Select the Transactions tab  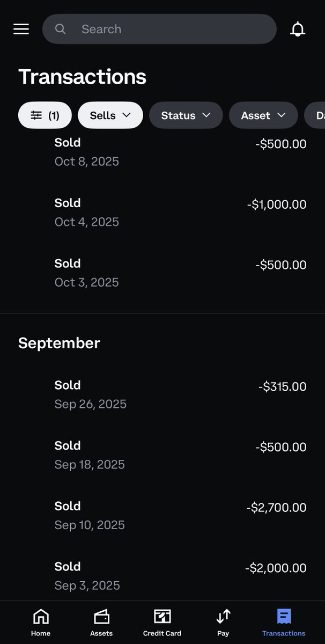(x=284, y=623)
